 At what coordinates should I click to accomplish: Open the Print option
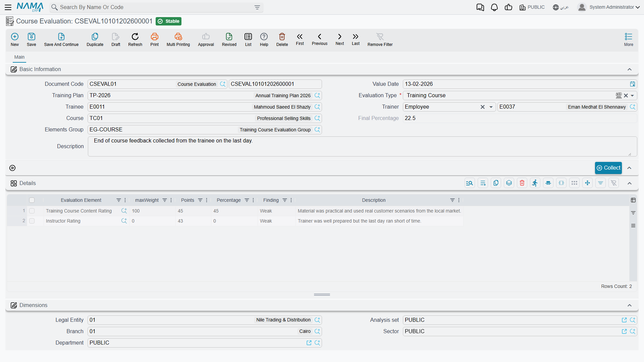[155, 39]
